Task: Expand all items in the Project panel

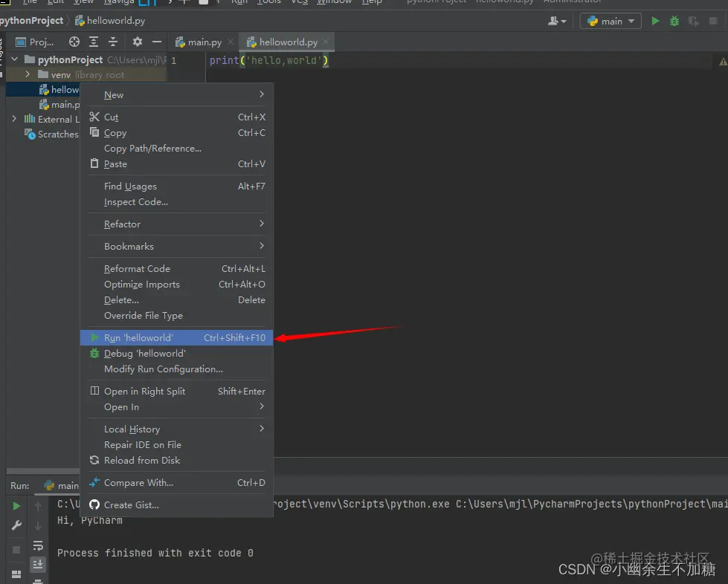Action: coord(93,42)
